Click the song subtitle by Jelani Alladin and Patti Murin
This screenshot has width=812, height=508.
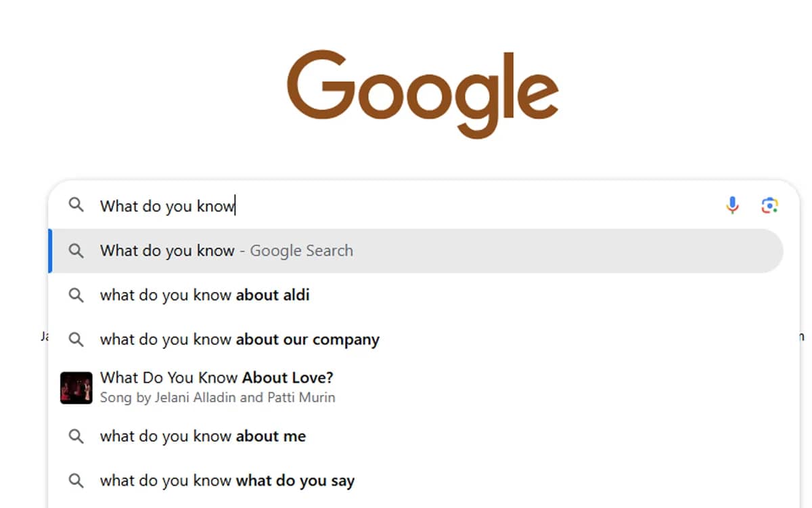[x=218, y=398]
